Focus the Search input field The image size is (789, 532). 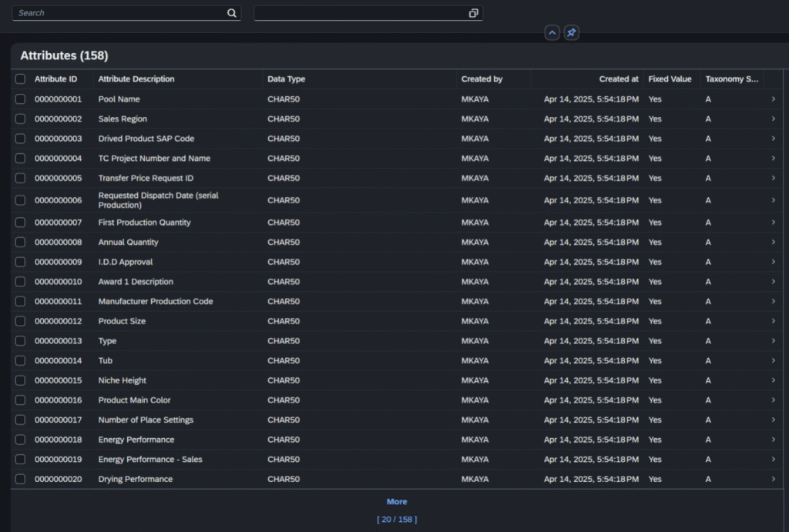(x=119, y=13)
